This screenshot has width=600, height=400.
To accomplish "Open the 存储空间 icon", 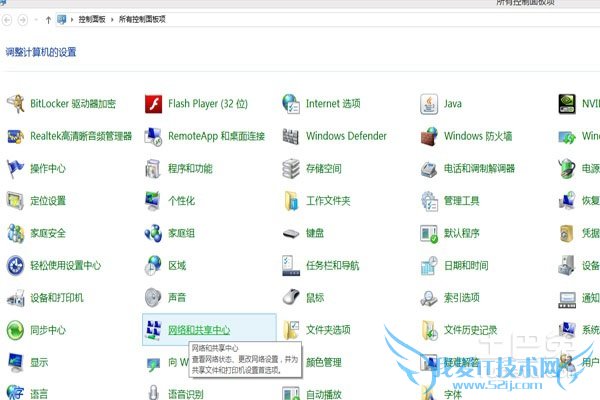I will (291, 168).
